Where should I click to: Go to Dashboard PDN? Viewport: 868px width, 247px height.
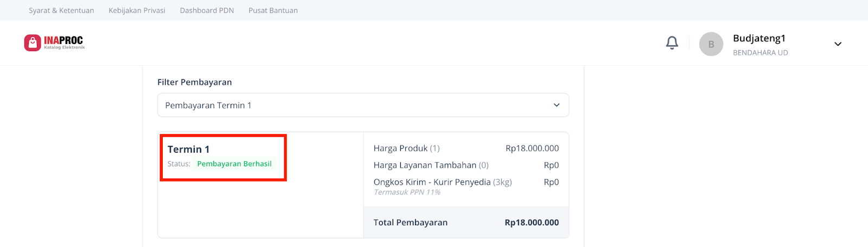pyautogui.click(x=207, y=10)
